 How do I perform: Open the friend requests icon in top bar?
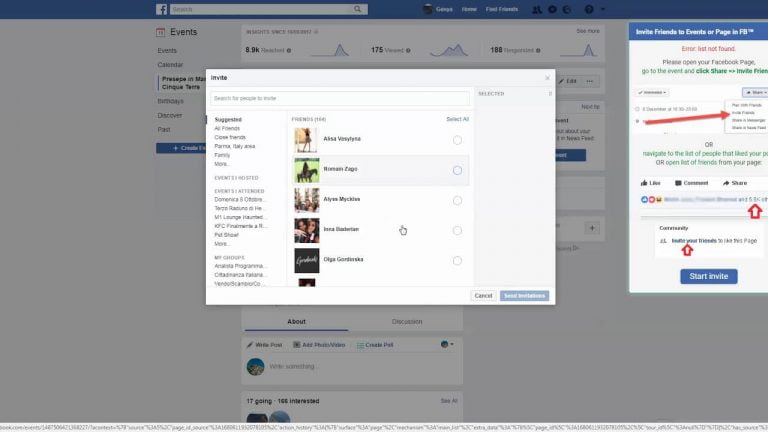[537, 9]
